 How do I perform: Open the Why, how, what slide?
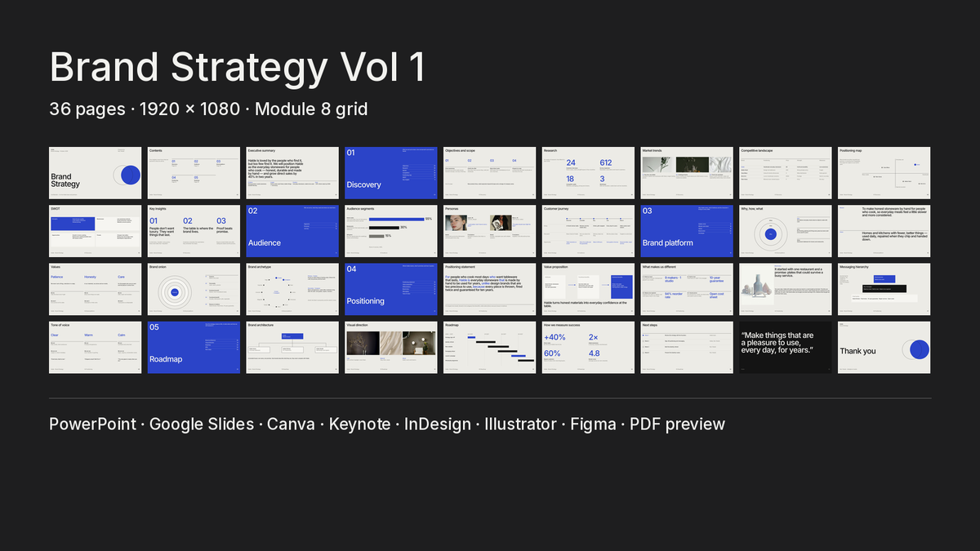[786, 231]
